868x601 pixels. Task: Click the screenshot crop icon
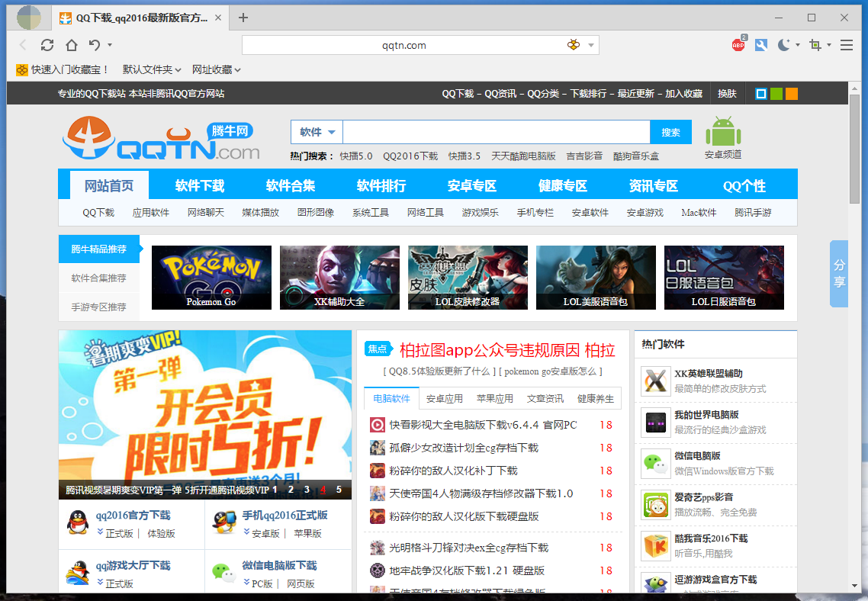815,45
